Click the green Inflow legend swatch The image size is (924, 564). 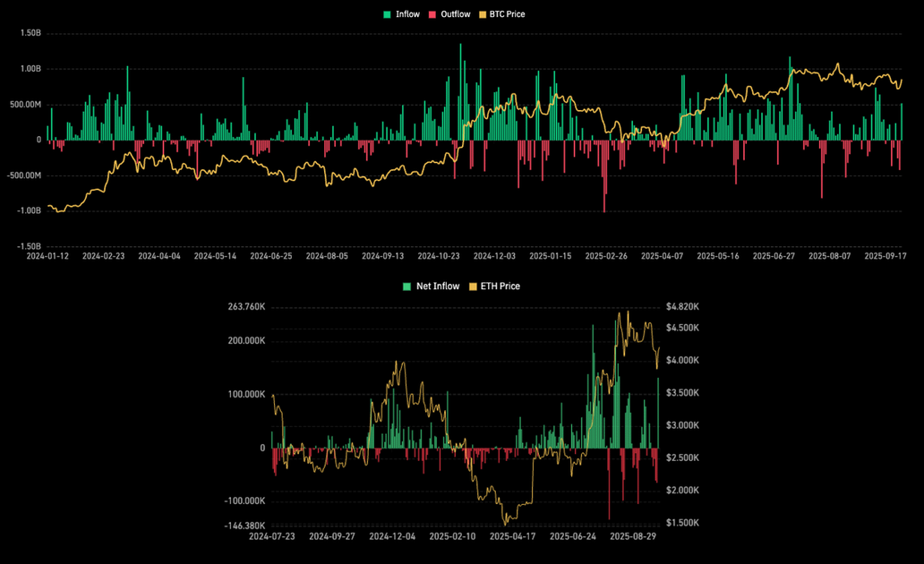(387, 14)
